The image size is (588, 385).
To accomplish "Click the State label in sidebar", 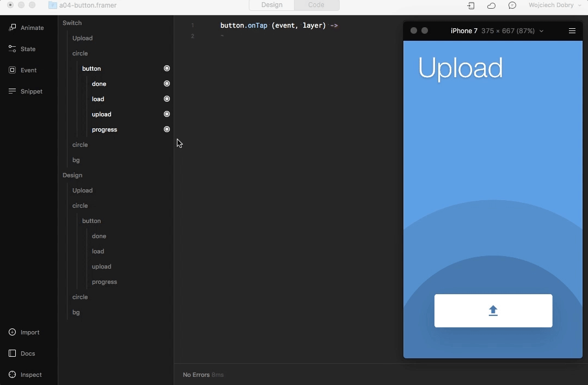I will pyautogui.click(x=28, y=49).
